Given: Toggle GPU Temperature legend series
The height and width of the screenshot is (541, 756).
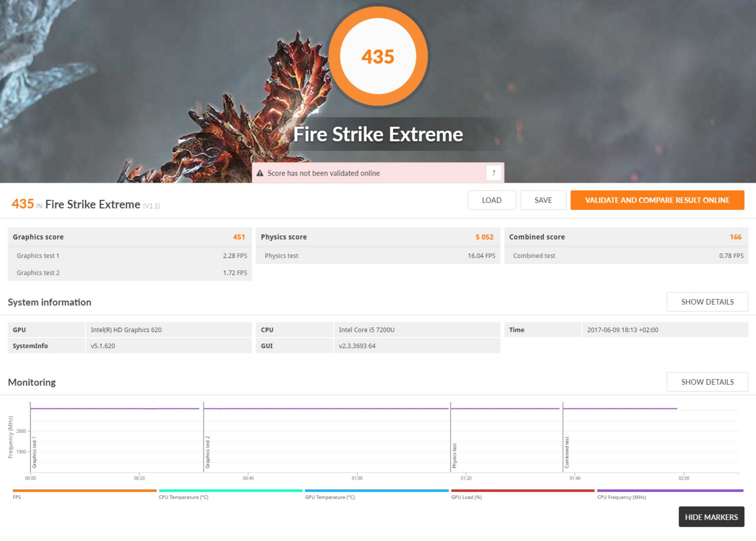Looking at the screenshot, I should point(377,494).
